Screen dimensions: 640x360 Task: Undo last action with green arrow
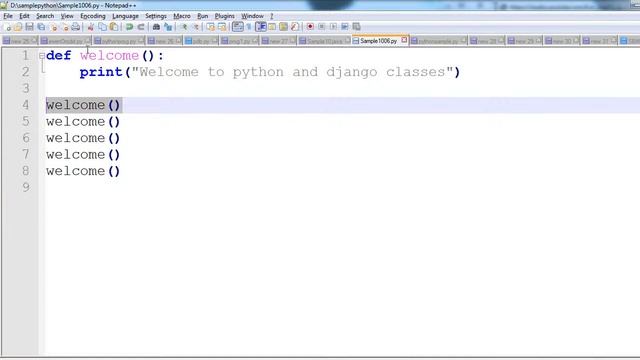click(129, 27)
